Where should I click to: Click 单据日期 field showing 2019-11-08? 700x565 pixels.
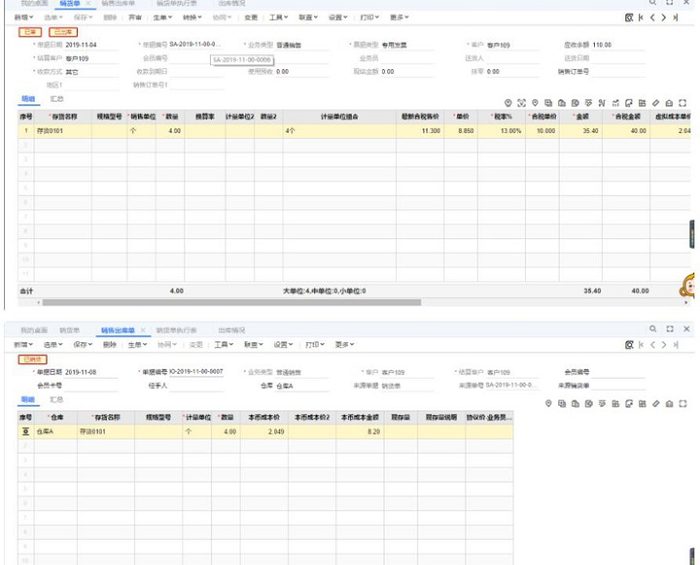[x=92, y=372]
